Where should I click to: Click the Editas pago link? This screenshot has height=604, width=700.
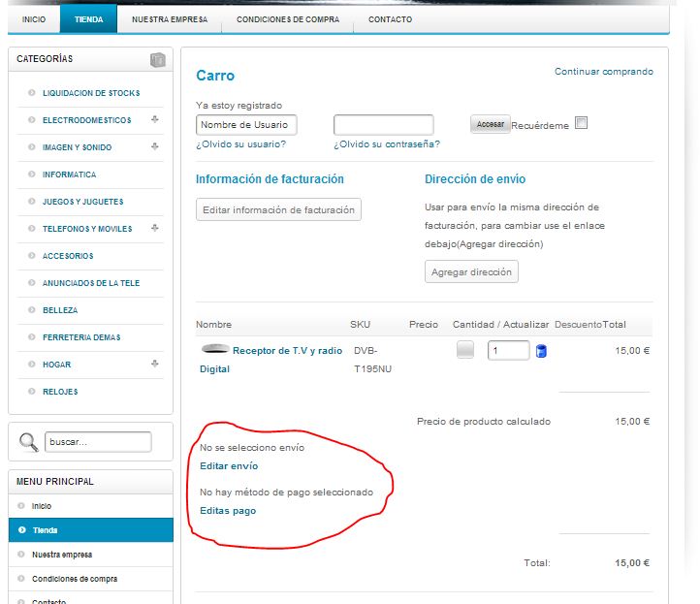tap(228, 511)
